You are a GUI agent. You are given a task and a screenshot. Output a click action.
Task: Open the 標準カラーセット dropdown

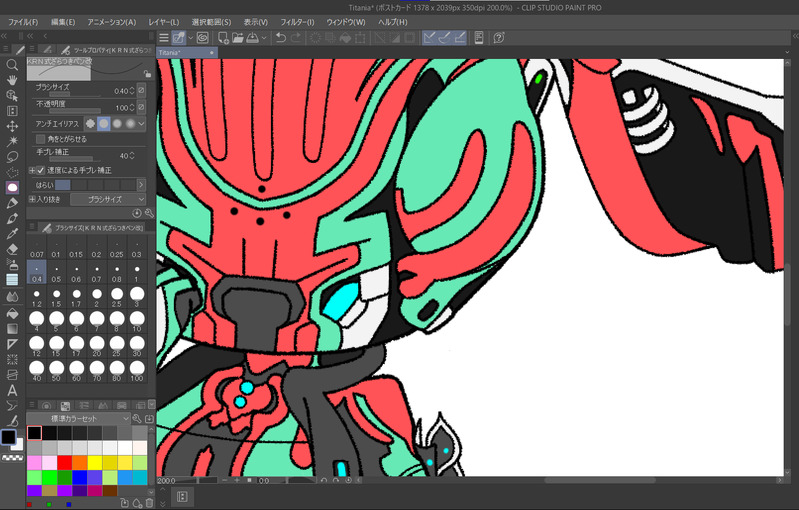(x=78, y=418)
